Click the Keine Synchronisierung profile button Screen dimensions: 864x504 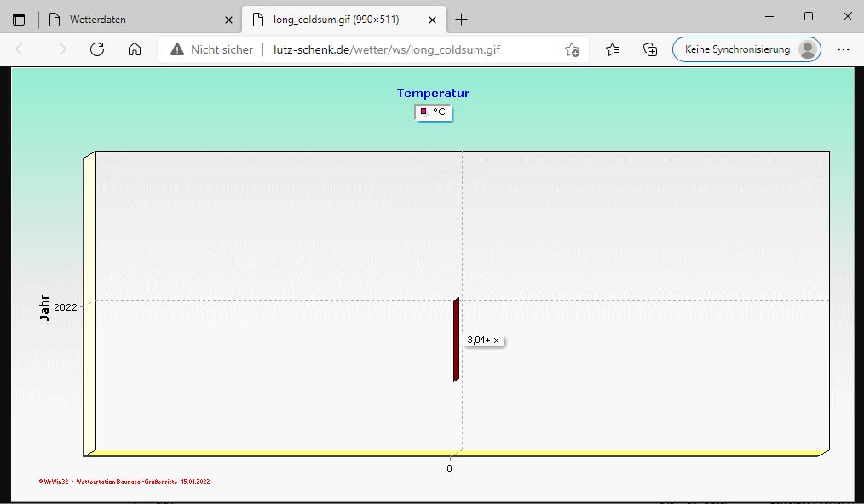[x=746, y=49]
